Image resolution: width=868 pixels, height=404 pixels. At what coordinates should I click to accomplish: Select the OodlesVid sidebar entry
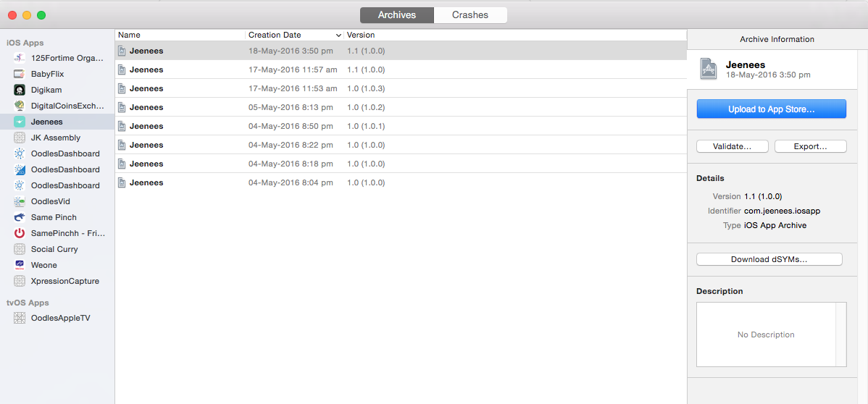pos(57,201)
